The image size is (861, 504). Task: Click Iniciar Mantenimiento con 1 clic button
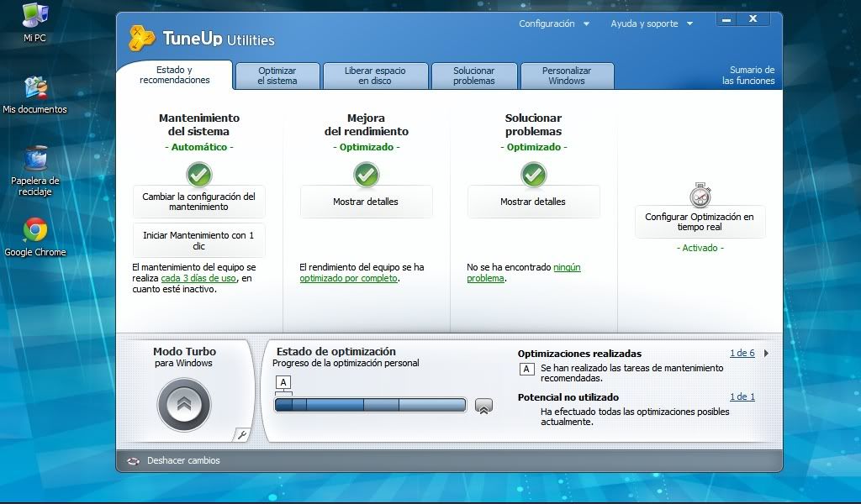click(198, 241)
